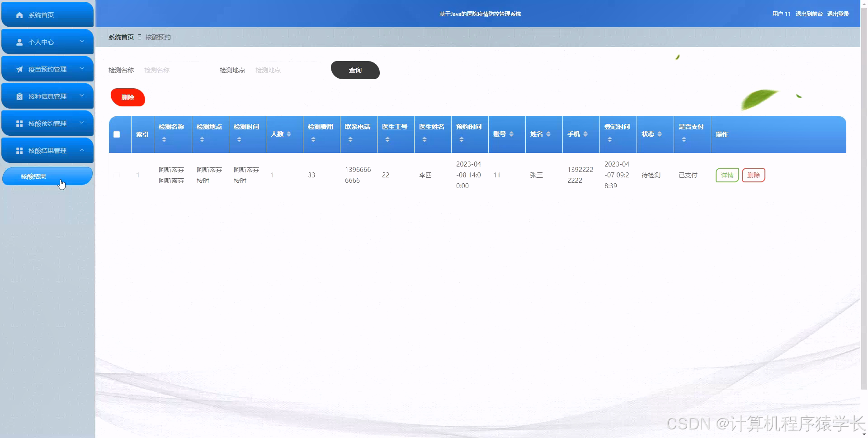Screen dimensions: 868x438
Task: Check the select-all checkbox in table header
Action: [117, 134]
